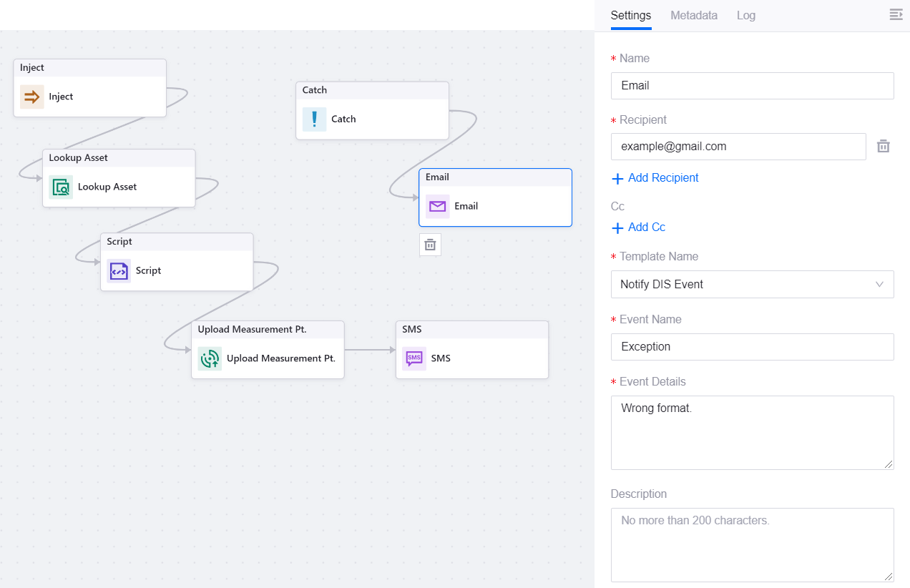This screenshot has height=588, width=910.
Task: Remove the example@gmail.com recipient with trash icon
Action: pos(884,147)
